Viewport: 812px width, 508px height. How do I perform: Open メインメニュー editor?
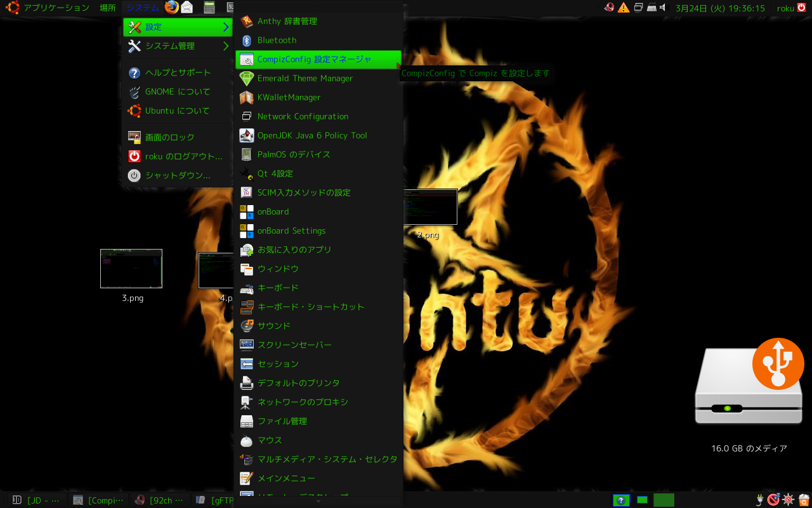click(x=318, y=479)
